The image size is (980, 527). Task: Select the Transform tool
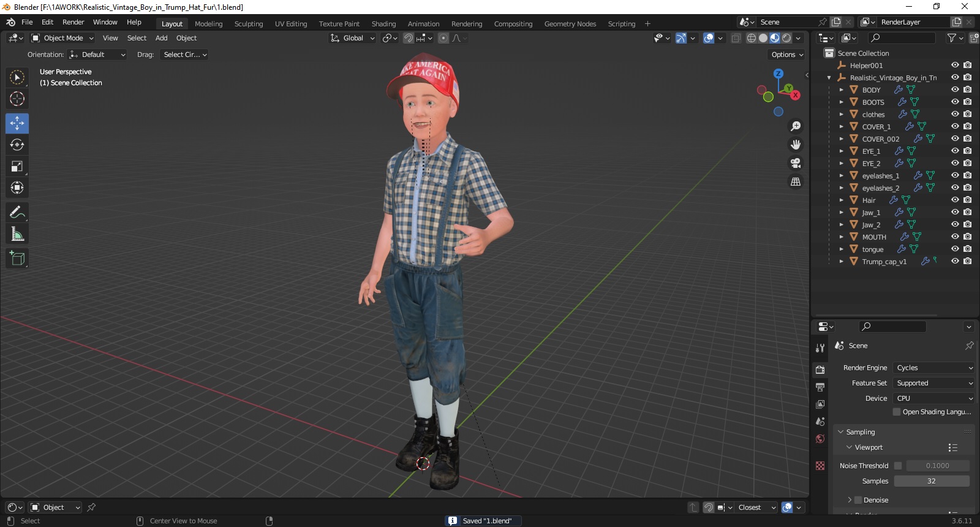pos(17,188)
